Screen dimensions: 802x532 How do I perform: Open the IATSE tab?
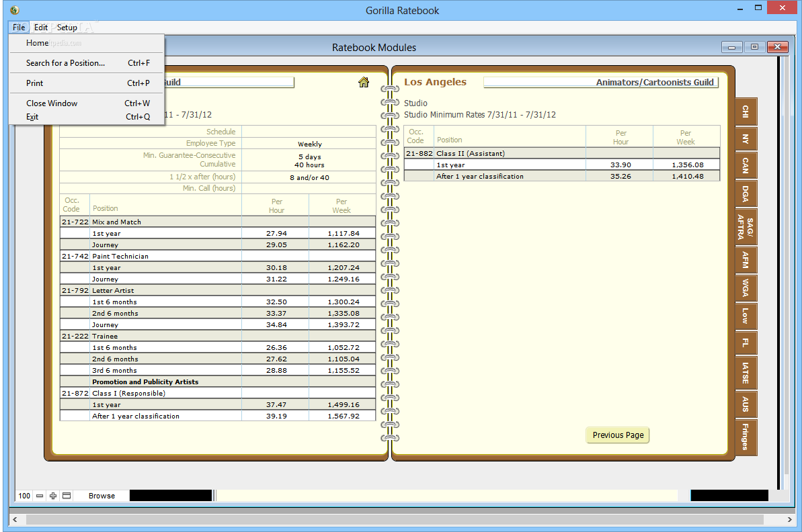point(746,373)
